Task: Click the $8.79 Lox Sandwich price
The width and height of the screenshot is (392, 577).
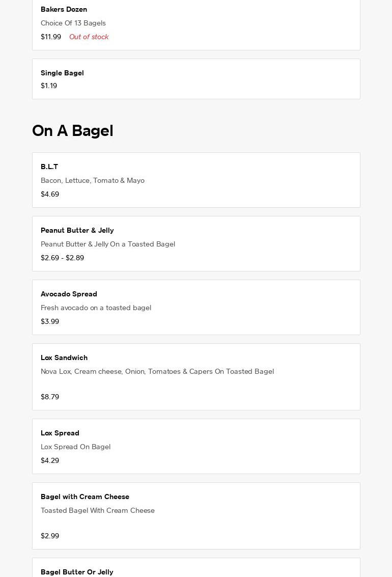Action: coord(50,397)
